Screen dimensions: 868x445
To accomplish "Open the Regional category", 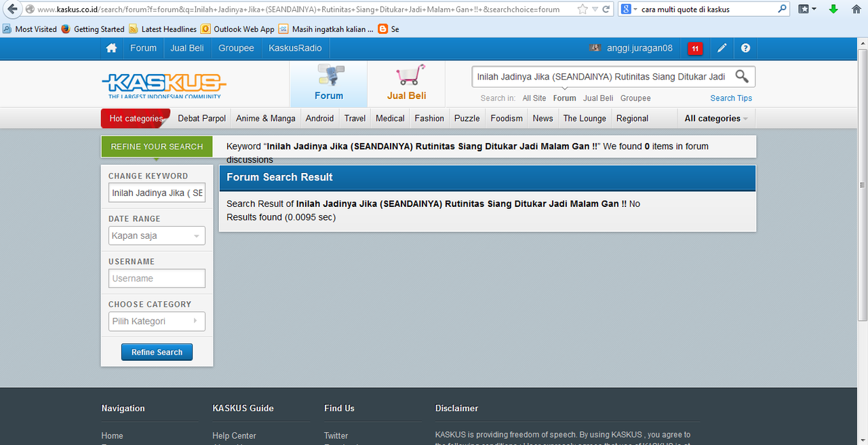I will pyautogui.click(x=632, y=118).
